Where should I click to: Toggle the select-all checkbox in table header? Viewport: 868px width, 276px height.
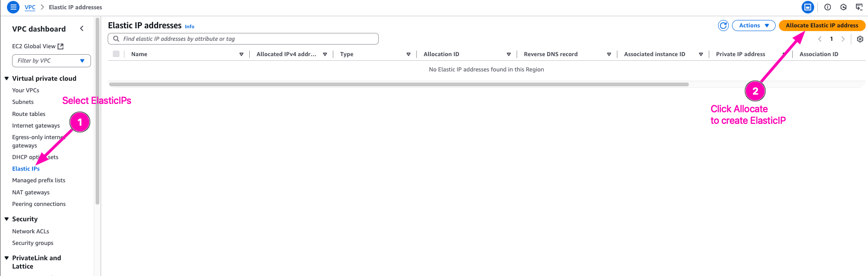pyautogui.click(x=116, y=54)
